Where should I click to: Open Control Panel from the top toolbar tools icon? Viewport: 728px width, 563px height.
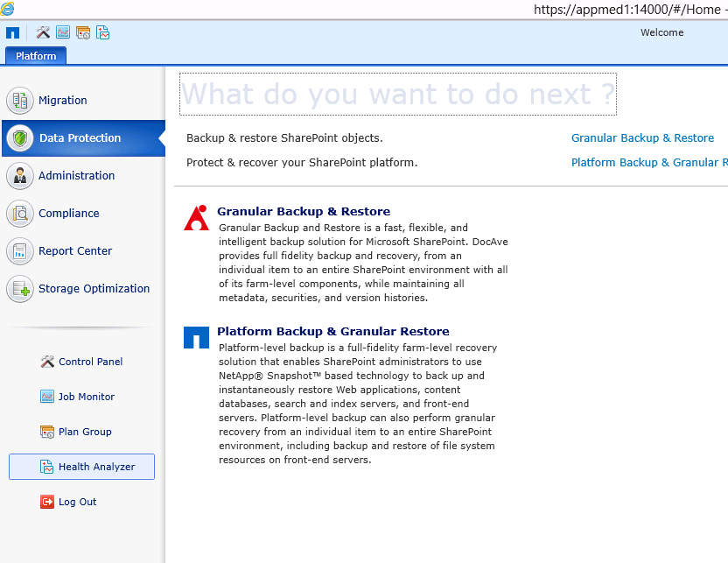point(43,33)
